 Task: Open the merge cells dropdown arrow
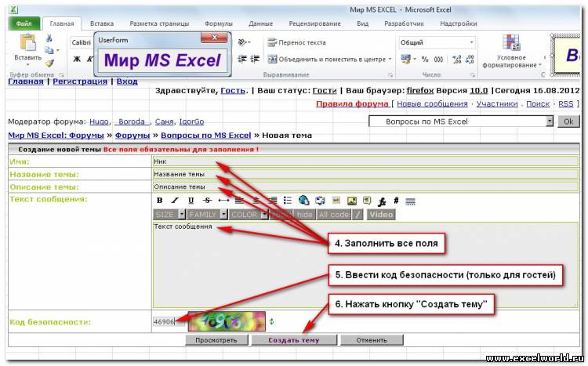tap(390, 60)
